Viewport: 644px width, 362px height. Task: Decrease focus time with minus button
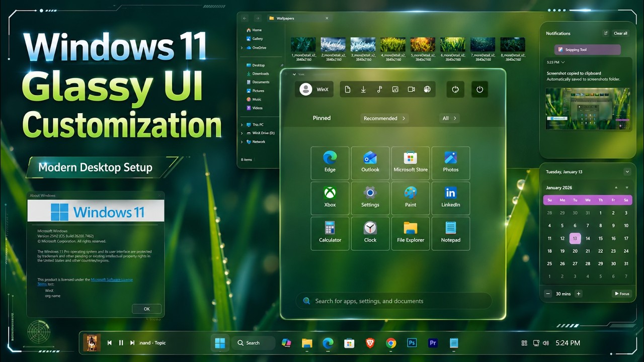(x=548, y=294)
